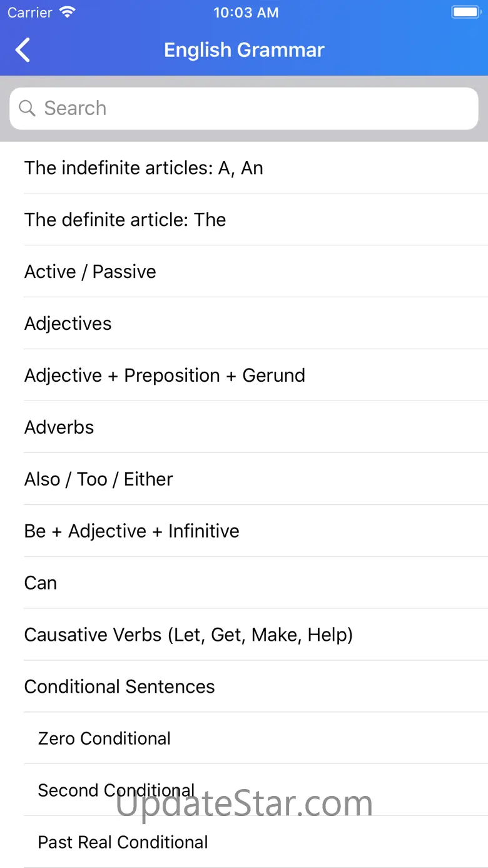Open the Past Real Conditional sub-topic
488x868 pixels.
click(x=123, y=842)
